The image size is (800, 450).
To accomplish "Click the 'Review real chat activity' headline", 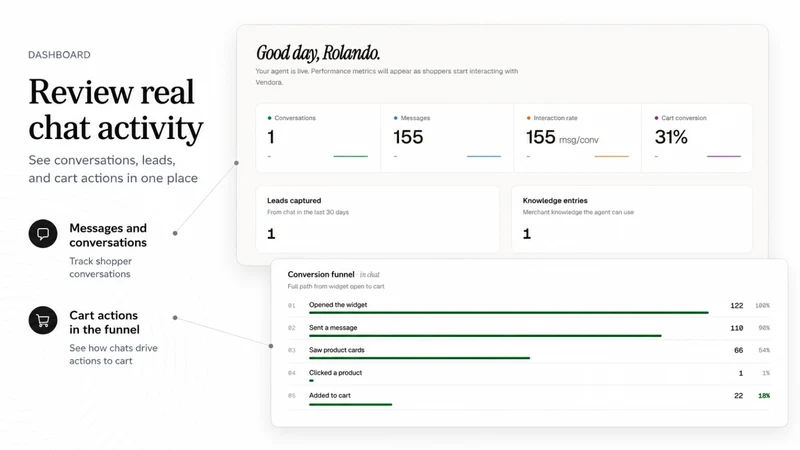I will (116, 109).
